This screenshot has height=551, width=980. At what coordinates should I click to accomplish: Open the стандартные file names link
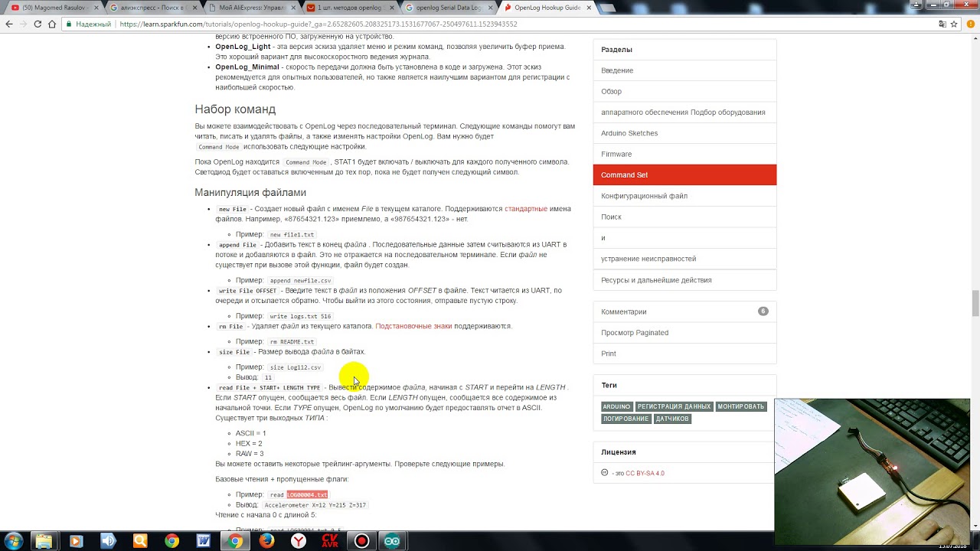(x=526, y=208)
